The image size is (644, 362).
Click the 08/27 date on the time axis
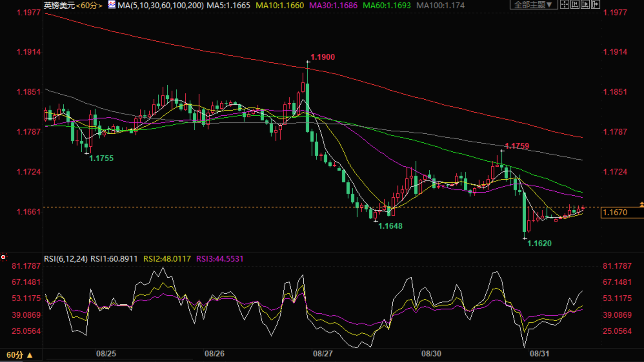(323, 354)
